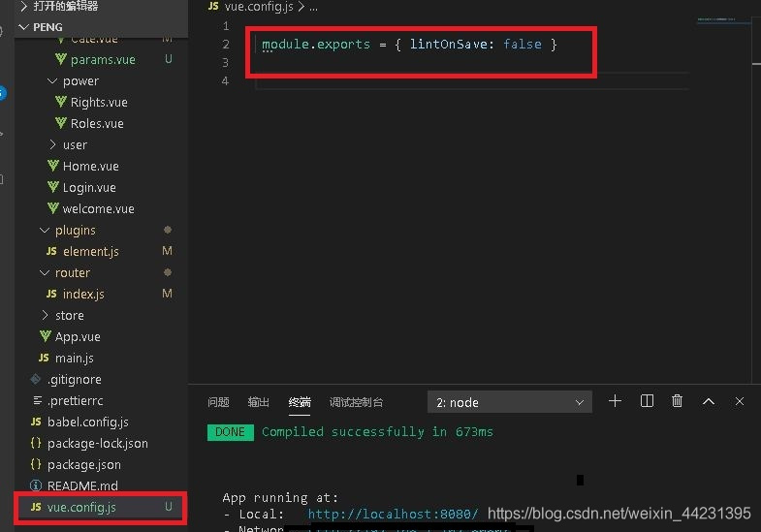Switch to the 问题 (Problems) tab
The image size is (761, 532).
click(219, 402)
